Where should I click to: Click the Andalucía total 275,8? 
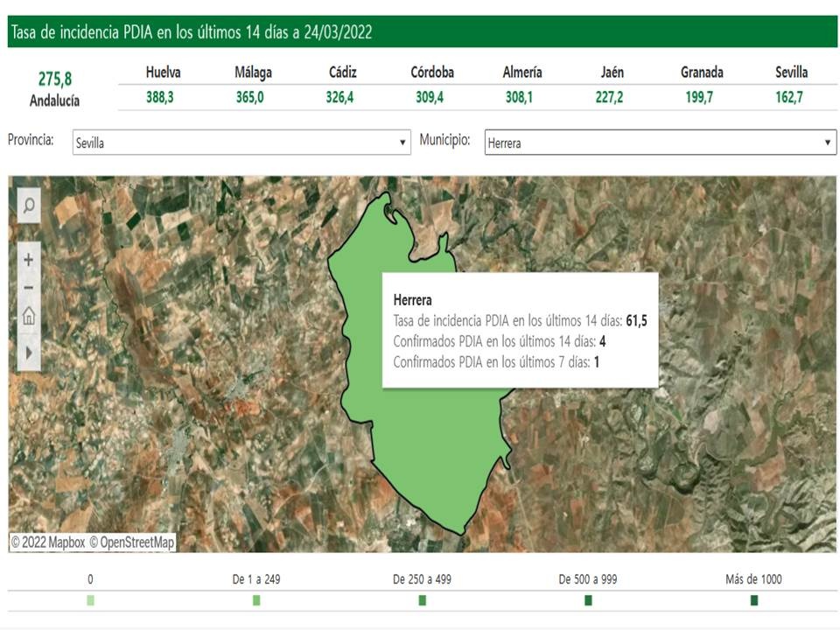54,80
